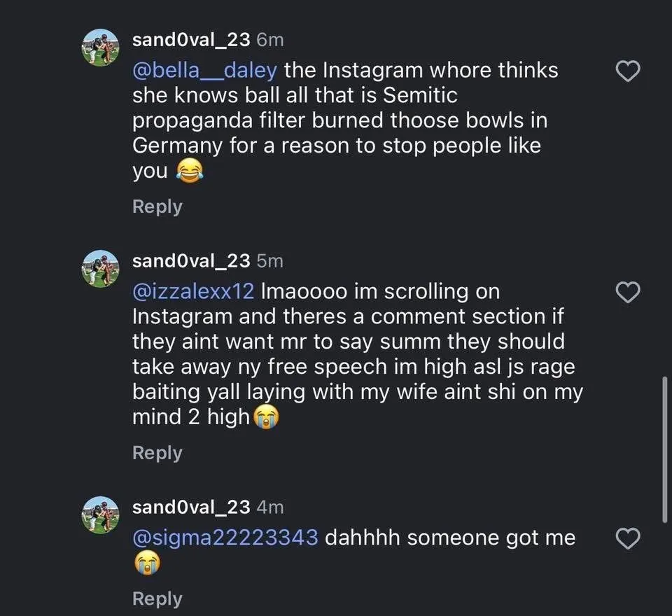Like the comment mentioning @sigma22223343
The height and width of the screenshot is (616, 672).
(x=627, y=538)
